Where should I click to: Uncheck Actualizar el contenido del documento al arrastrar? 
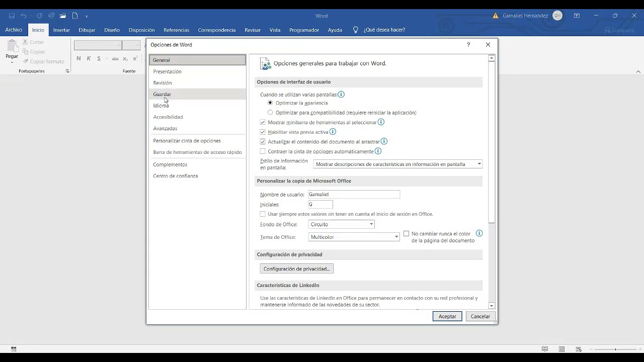263,142
